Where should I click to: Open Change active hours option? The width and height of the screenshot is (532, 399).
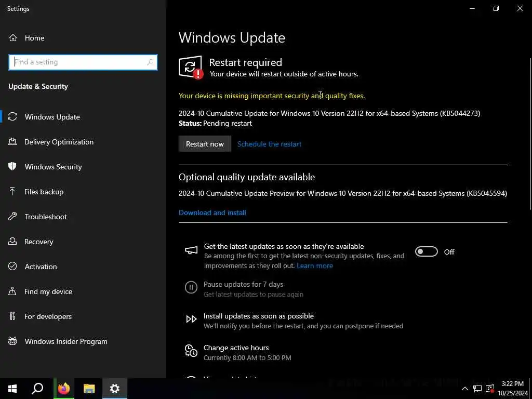pos(236,348)
